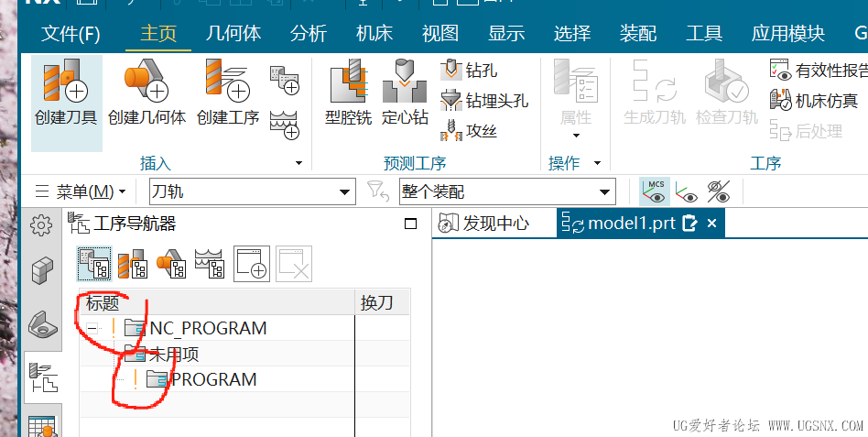Viewport: 868px width, 437px height.
Task: Switch navigator to Machine Tool view
Action: [133, 264]
